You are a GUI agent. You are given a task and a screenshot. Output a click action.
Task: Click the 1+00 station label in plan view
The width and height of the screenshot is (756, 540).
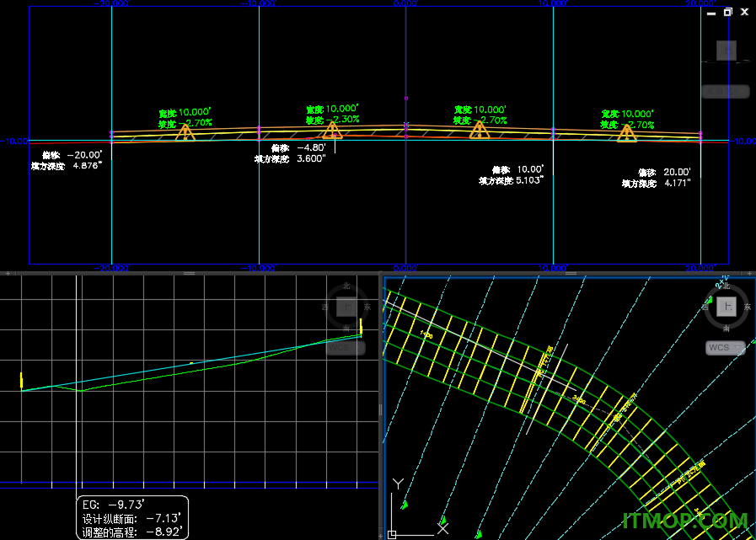[x=426, y=334]
